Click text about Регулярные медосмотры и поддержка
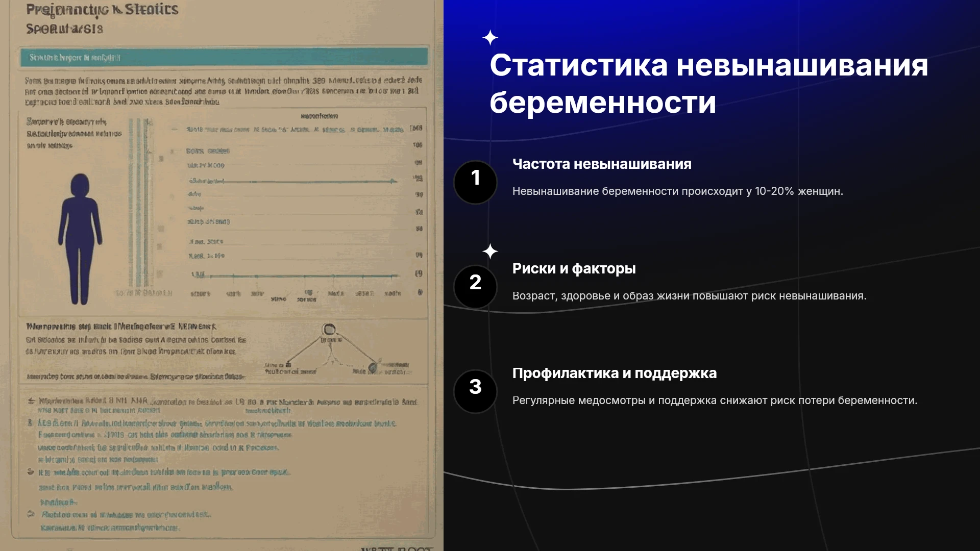The image size is (980, 551). (715, 400)
